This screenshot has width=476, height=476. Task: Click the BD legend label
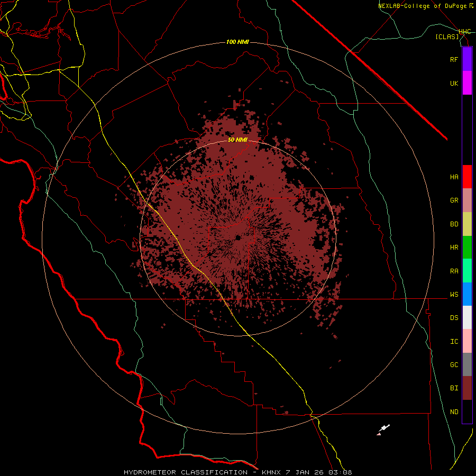(454, 224)
